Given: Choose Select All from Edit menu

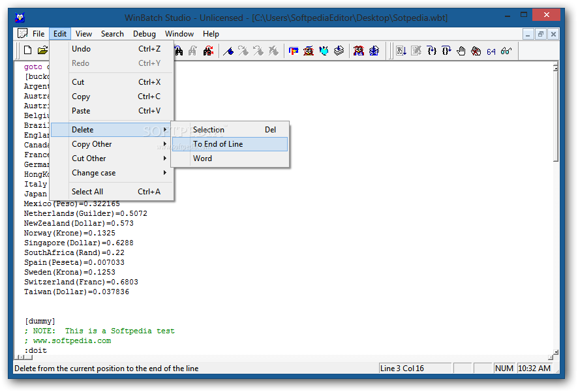Looking at the screenshot, I should coord(112,192).
